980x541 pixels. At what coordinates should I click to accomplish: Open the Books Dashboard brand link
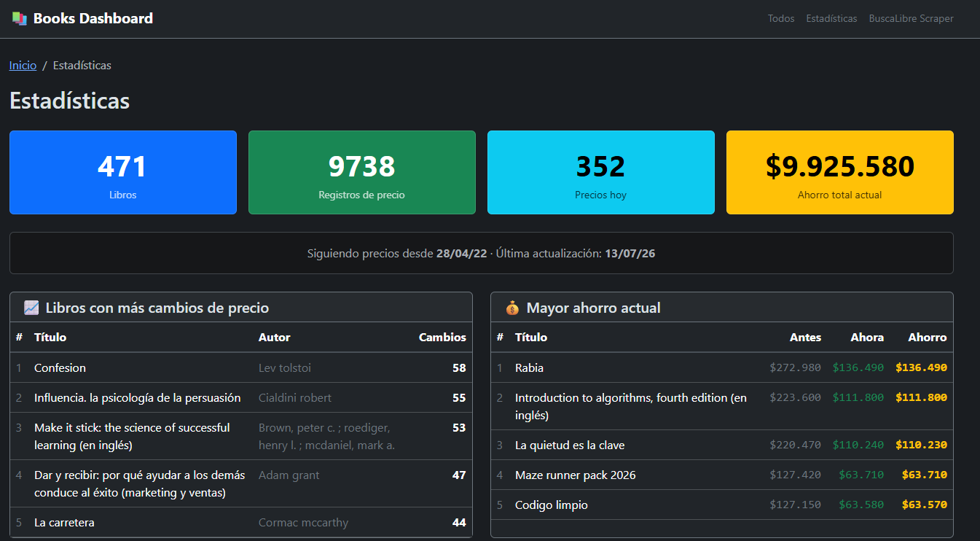coord(82,18)
